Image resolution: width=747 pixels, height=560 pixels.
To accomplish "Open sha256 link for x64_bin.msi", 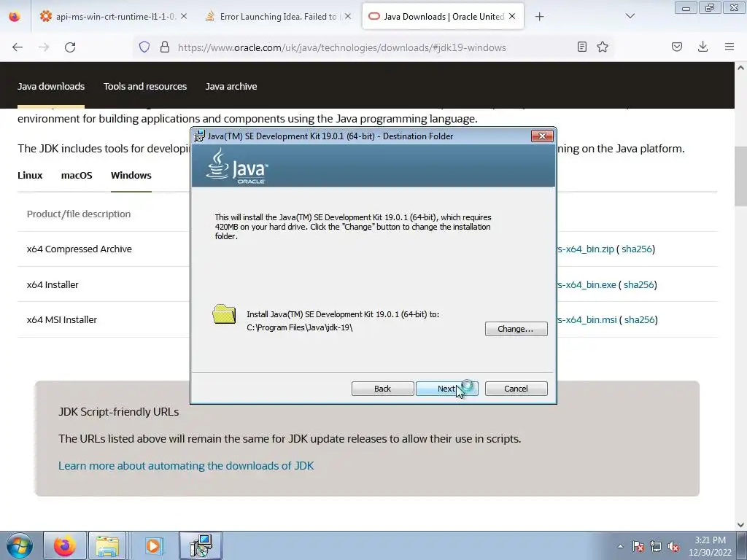I will pos(639,320).
